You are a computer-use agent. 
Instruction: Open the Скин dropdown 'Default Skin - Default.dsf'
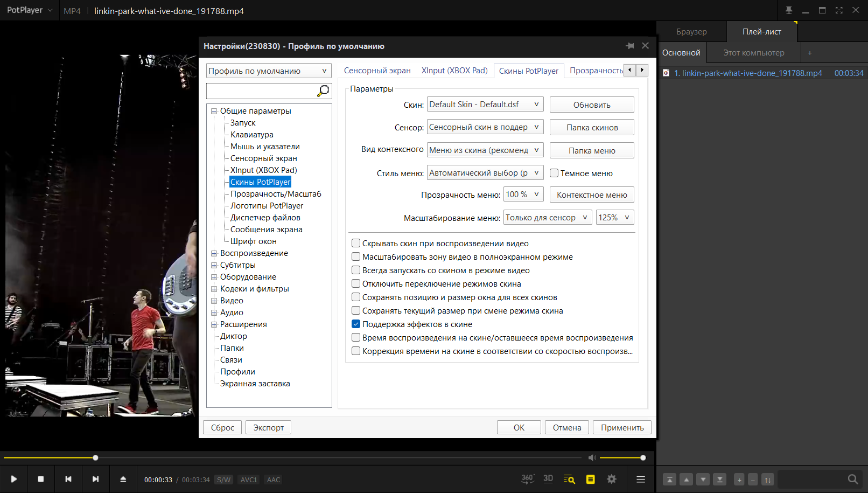(485, 105)
